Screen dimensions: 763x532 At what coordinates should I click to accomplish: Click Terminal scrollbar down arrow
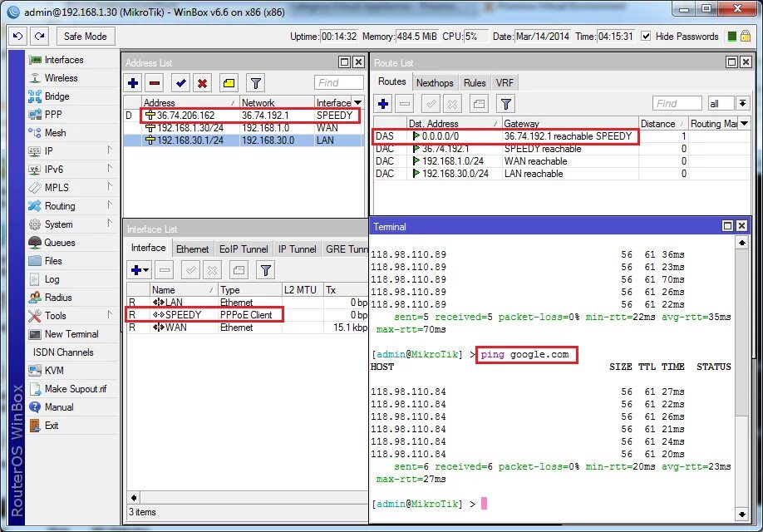(741, 514)
